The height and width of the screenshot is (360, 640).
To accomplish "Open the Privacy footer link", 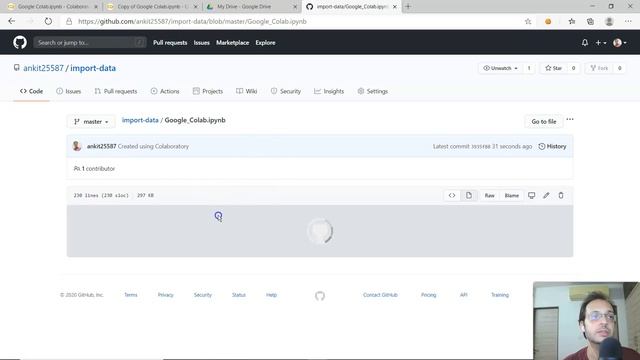I will (x=165, y=295).
